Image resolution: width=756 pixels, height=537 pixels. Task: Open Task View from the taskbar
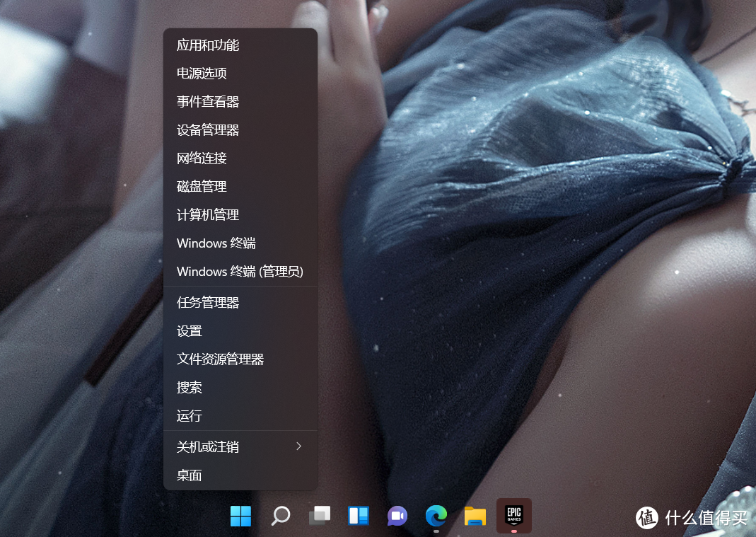(319, 516)
